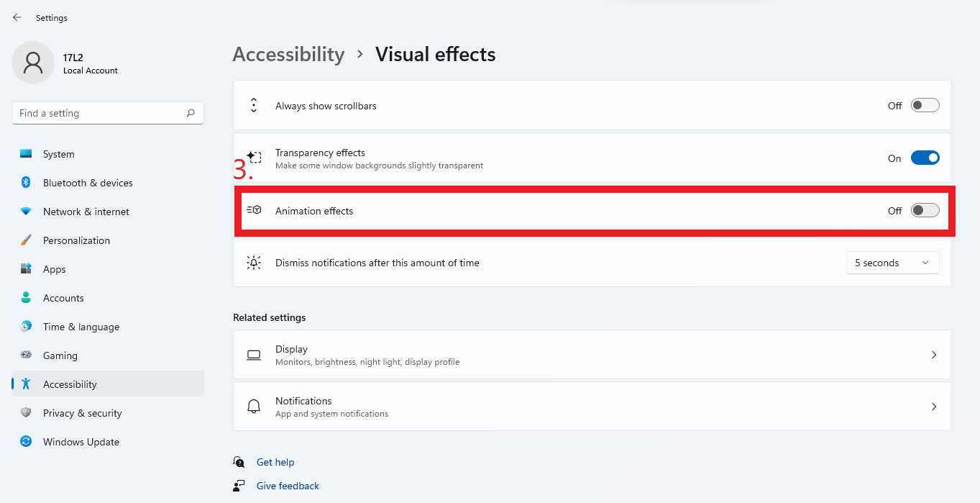
Task: Disable the Transparency effects toggle
Action: click(x=925, y=158)
